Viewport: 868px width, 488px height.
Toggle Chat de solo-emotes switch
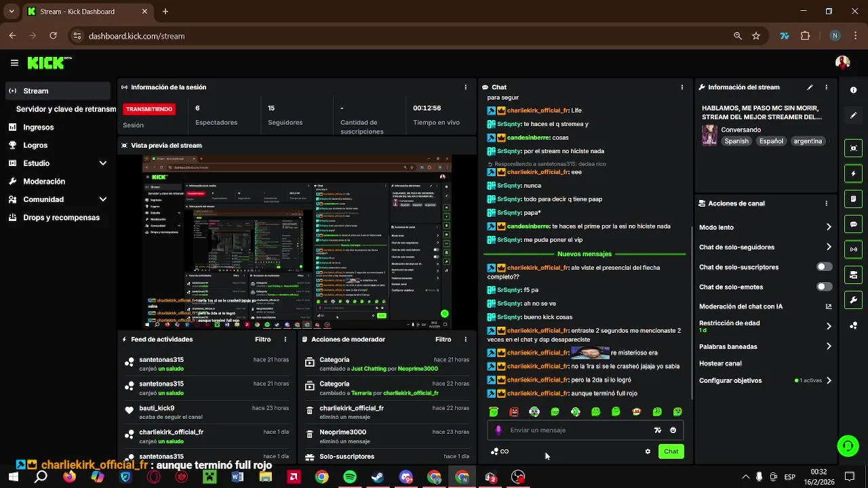(x=824, y=287)
